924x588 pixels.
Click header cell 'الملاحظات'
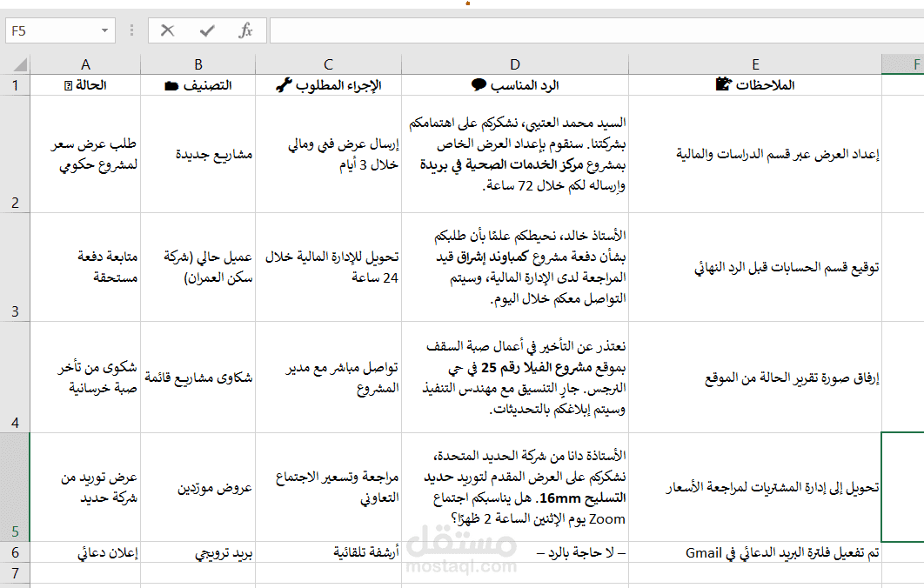point(755,85)
